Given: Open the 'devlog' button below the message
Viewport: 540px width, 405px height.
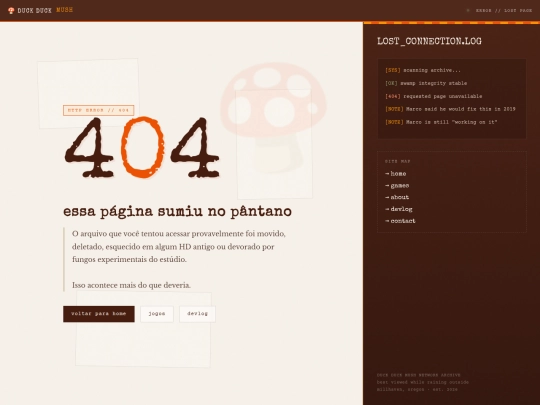Looking at the screenshot, I should tap(197, 314).
